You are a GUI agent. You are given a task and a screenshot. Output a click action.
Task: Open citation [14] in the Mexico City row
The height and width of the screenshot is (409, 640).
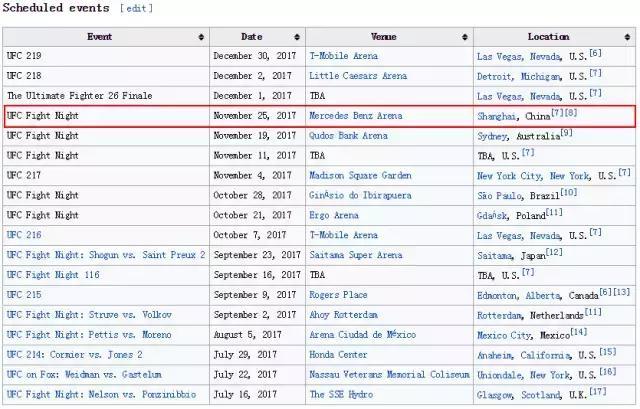tap(578, 332)
